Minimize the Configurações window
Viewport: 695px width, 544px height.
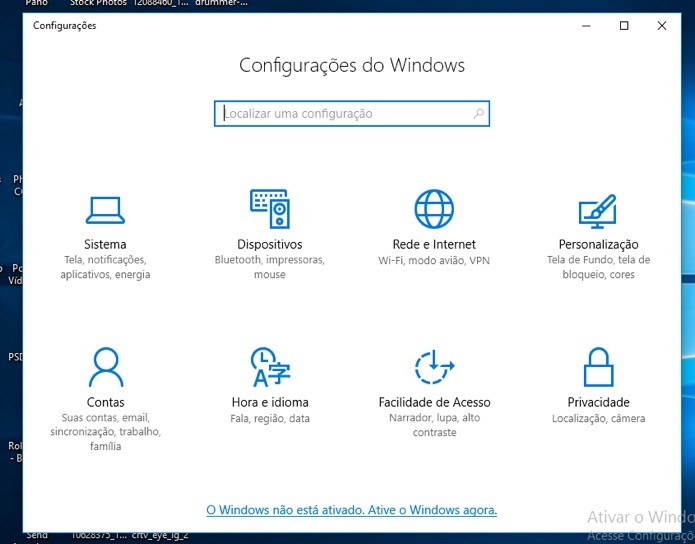pos(586,26)
